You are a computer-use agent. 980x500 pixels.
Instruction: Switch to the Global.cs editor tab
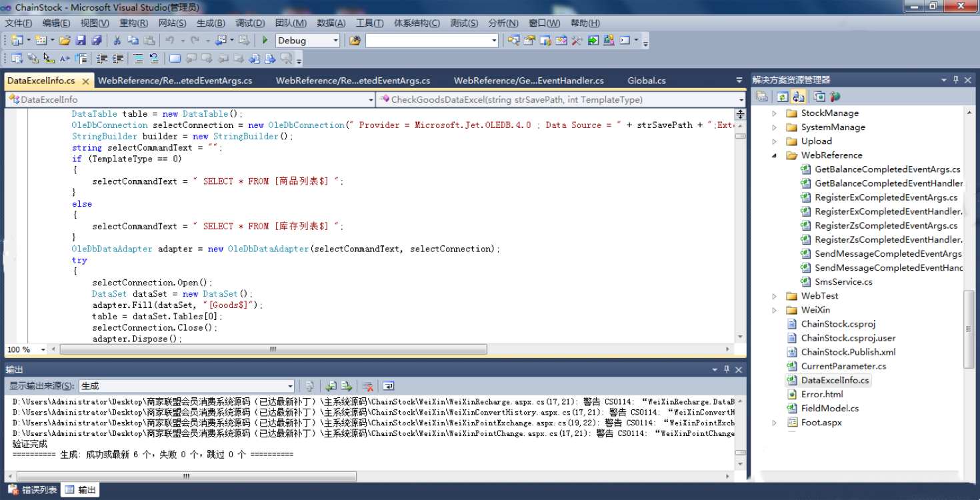pyautogui.click(x=646, y=81)
